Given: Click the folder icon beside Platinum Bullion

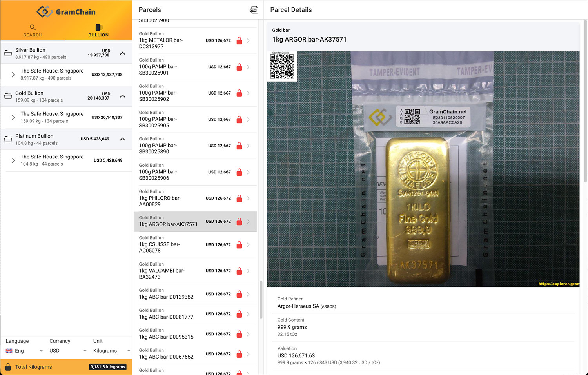Looking at the screenshot, I should click(8, 139).
